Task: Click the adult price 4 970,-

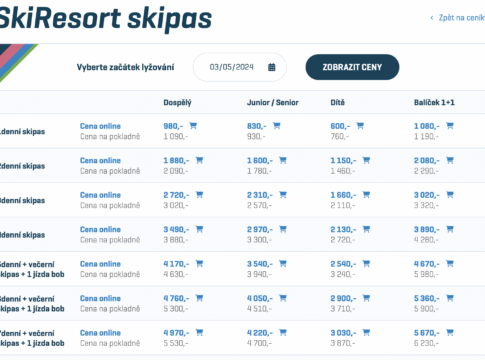Action: coord(176,333)
